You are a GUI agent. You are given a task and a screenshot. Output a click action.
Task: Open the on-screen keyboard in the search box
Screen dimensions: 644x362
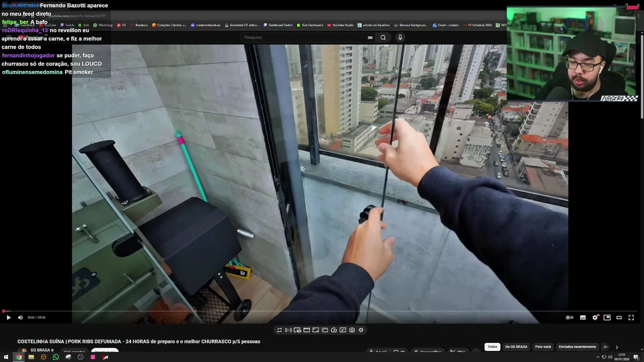[x=370, y=37]
